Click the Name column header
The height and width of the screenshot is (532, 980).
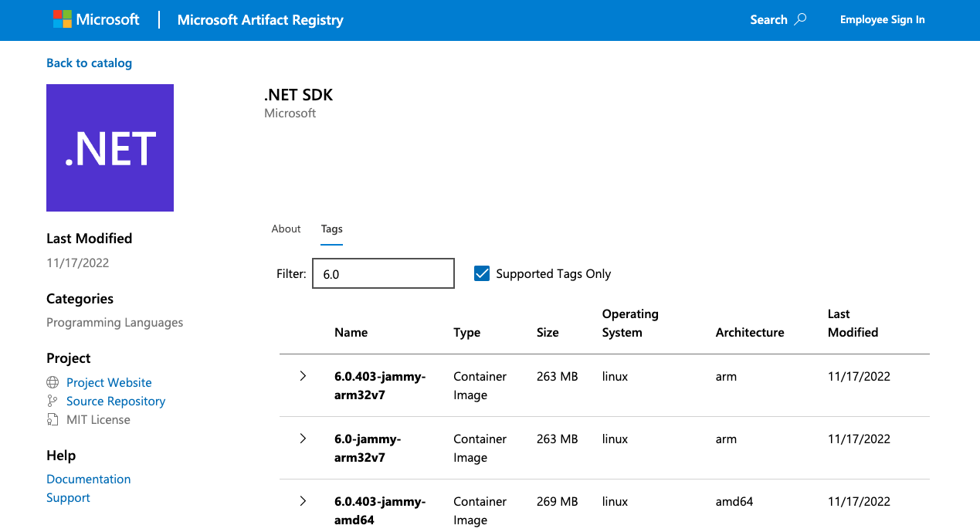click(x=351, y=332)
